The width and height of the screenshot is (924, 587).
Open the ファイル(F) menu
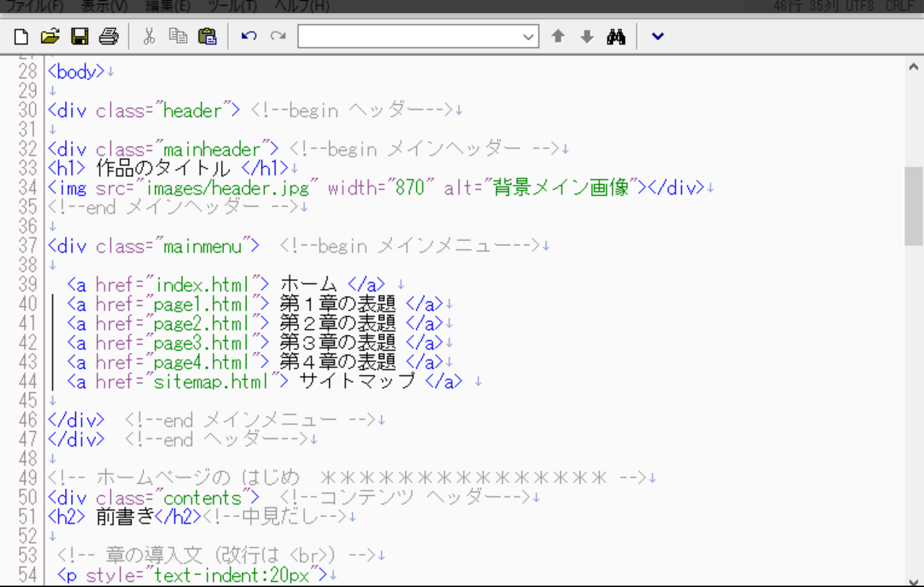coord(34,6)
